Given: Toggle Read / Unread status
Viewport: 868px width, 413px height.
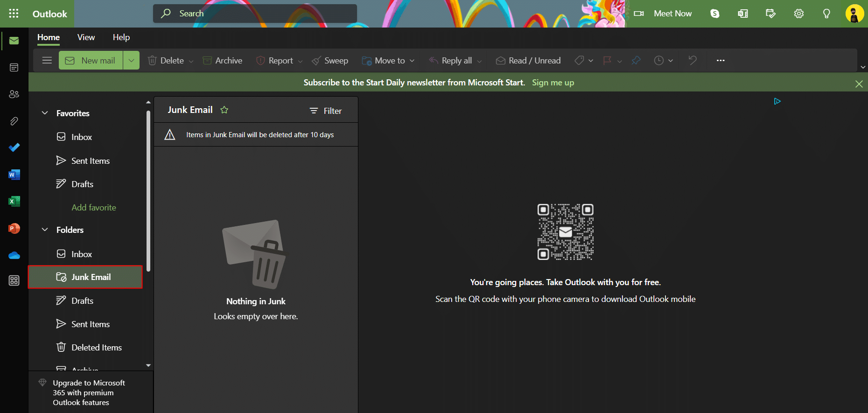Looking at the screenshot, I should pyautogui.click(x=528, y=61).
